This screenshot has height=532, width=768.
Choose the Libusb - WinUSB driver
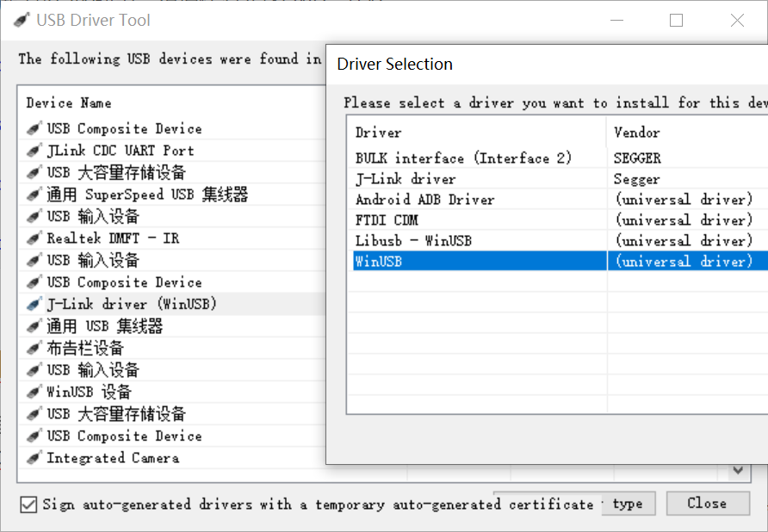point(413,241)
